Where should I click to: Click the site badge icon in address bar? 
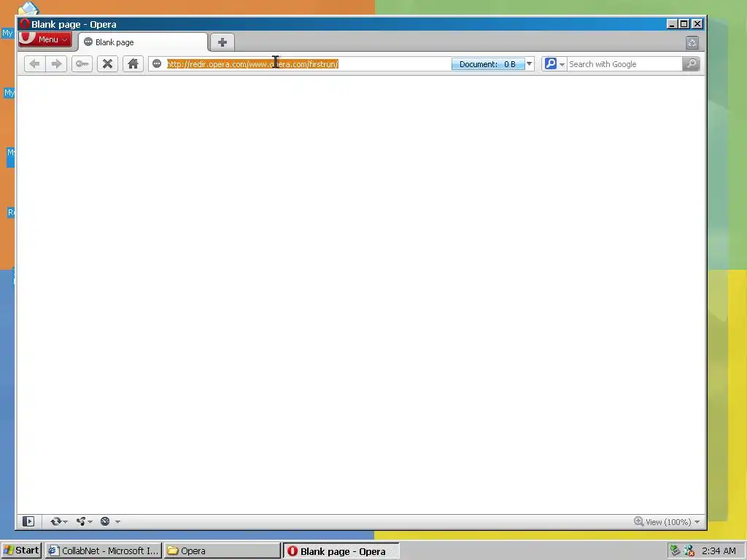pos(157,64)
